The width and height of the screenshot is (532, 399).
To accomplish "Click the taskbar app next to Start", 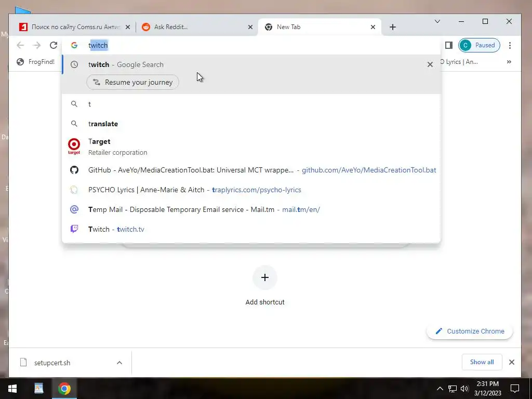I will click(38, 389).
